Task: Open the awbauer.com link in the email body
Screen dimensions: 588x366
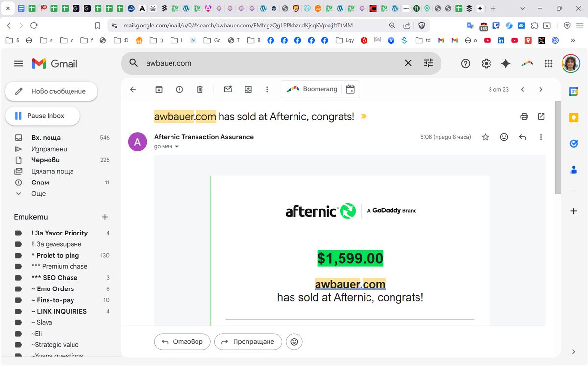Action: pos(350,284)
